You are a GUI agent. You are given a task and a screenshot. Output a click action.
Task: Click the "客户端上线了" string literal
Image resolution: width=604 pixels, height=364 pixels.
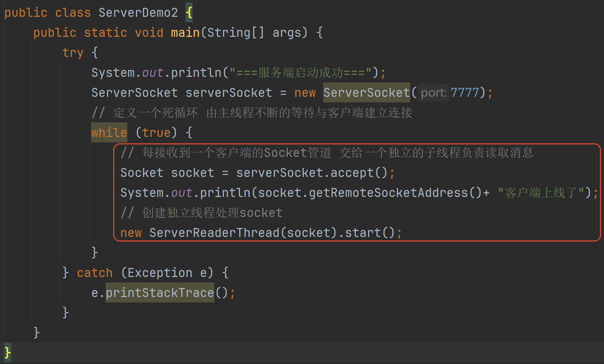tap(541, 193)
